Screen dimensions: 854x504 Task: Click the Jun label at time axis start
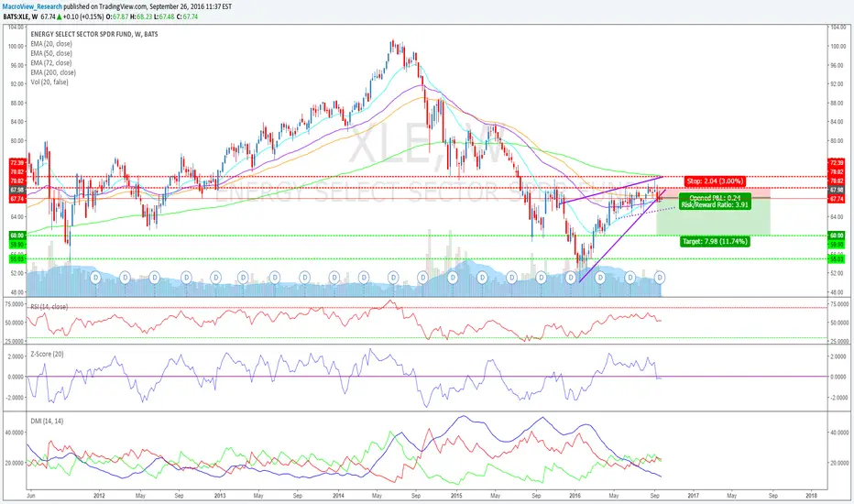point(31,496)
